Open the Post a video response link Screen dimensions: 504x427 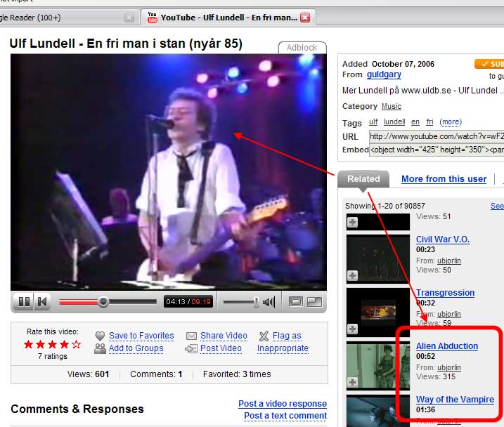coord(283,404)
